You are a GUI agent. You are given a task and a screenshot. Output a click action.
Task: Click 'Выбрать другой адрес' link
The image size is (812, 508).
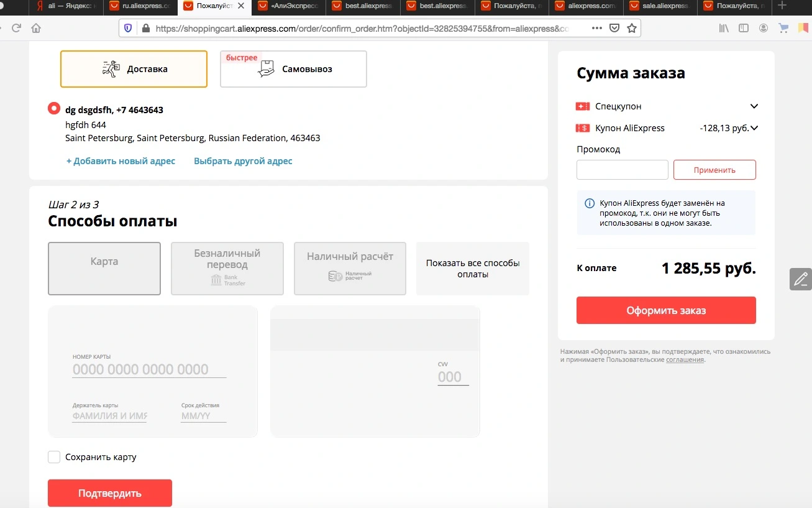point(243,161)
